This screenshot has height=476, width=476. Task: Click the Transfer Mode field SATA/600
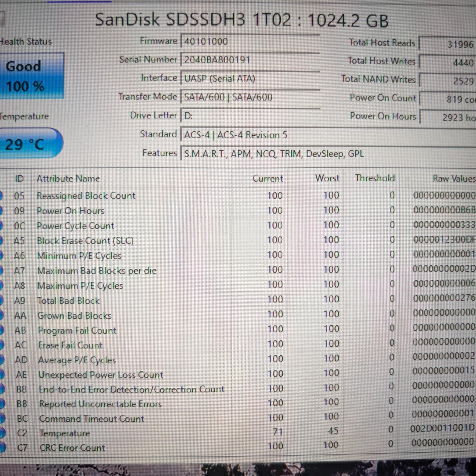tap(250, 97)
